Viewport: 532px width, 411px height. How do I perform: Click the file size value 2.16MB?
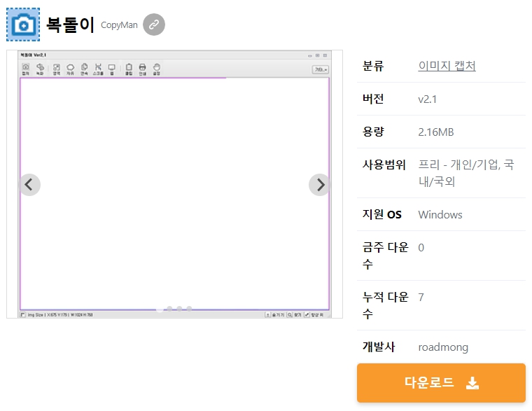(436, 132)
